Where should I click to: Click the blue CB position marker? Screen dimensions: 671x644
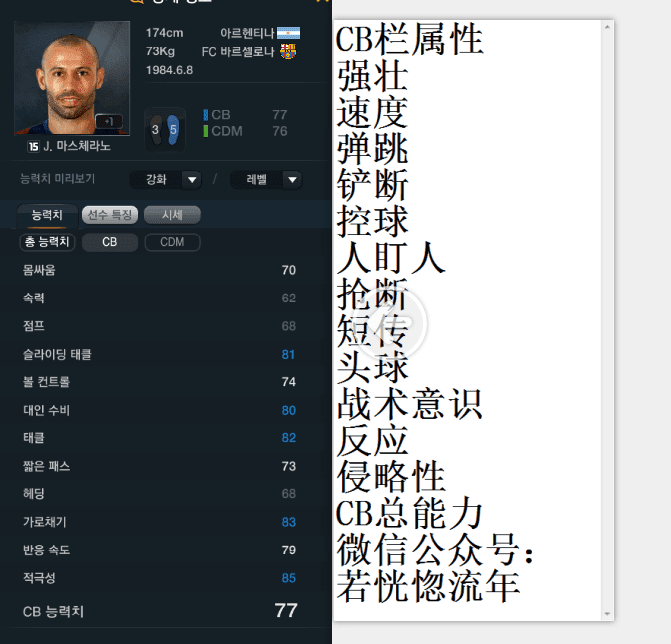205,115
